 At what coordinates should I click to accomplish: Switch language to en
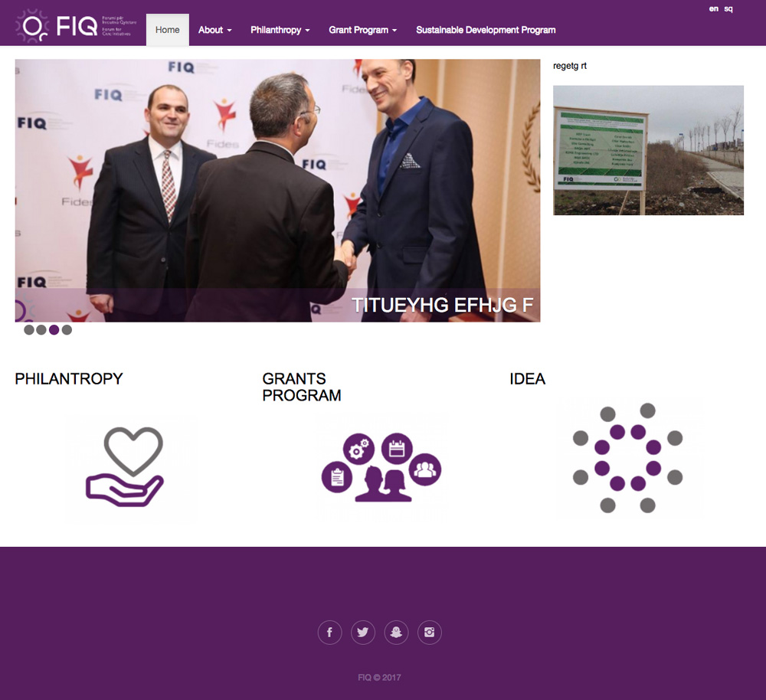(x=714, y=8)
